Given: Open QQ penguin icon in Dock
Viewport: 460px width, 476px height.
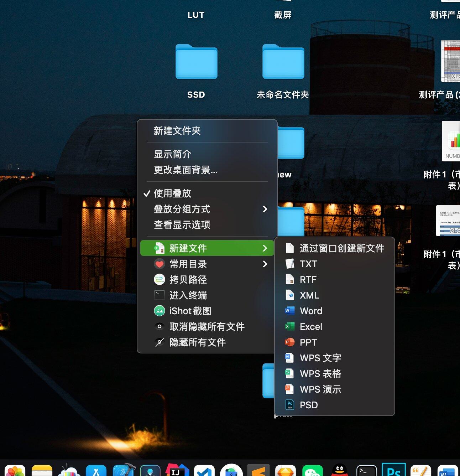Looking at the screenshot, I should [x=340, y=470].
